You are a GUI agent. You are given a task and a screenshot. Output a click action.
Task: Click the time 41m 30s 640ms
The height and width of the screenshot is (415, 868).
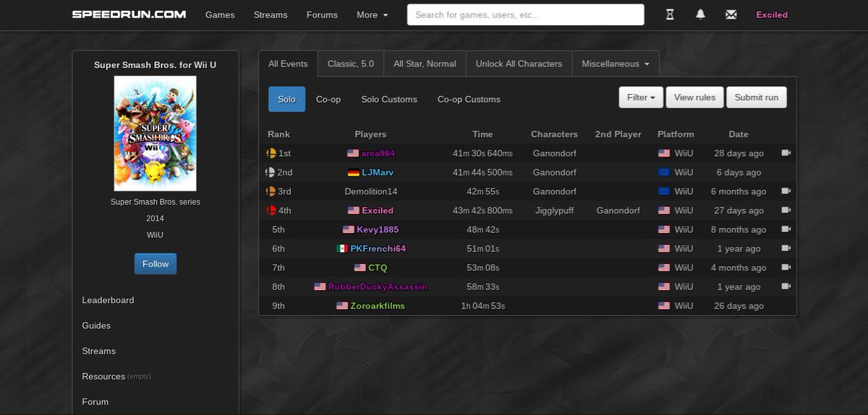pyautogui.click(x=482, y=153)
